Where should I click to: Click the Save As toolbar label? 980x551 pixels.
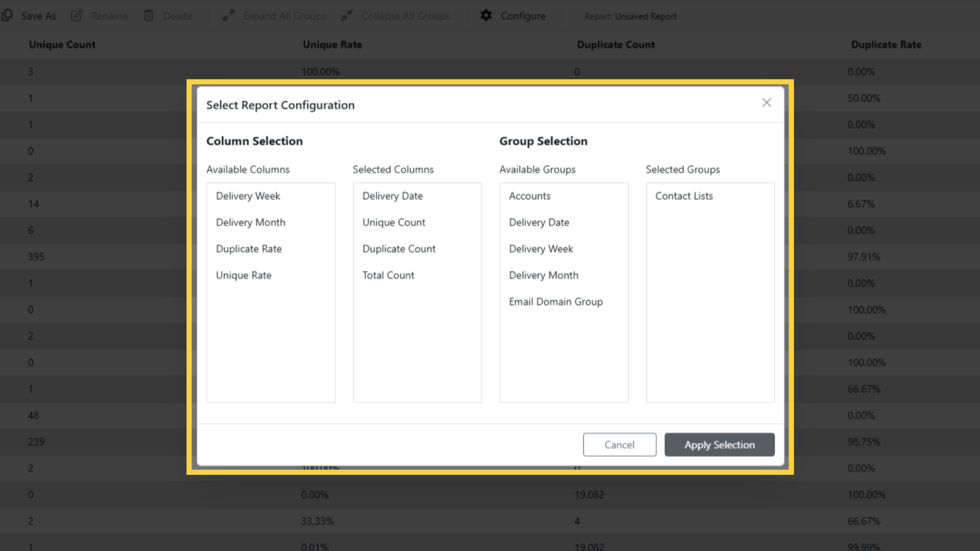pyautogui.click(x=39, y=16)
